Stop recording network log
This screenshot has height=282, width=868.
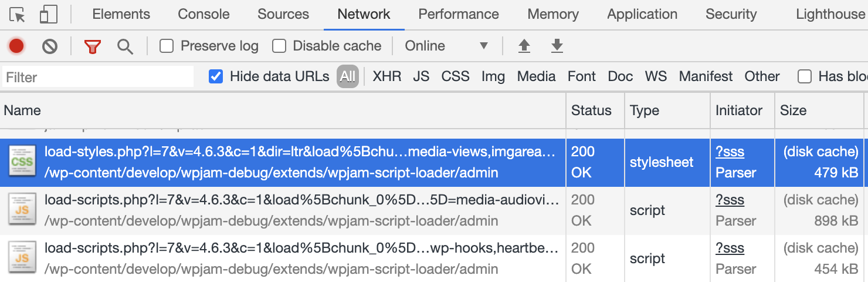(x=16, y=46)
